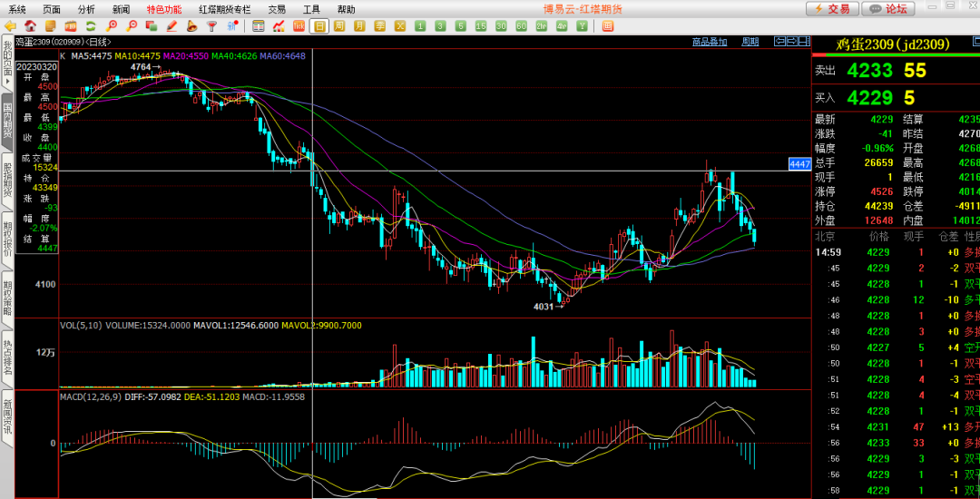Viewport: 980px width, 499px height.
Task: Click the 论坛 forum button
Action: pos(888,9)
